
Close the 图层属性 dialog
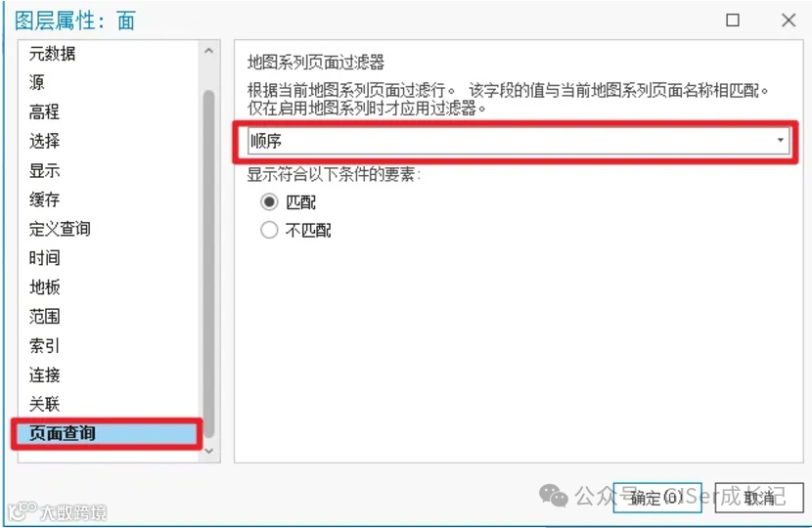(x=789, y=21)
